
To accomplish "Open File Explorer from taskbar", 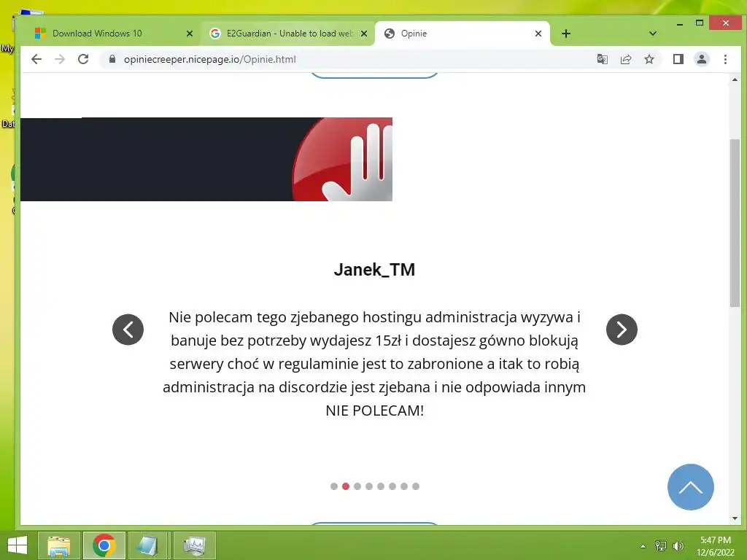I will click(x=58, y=545).
